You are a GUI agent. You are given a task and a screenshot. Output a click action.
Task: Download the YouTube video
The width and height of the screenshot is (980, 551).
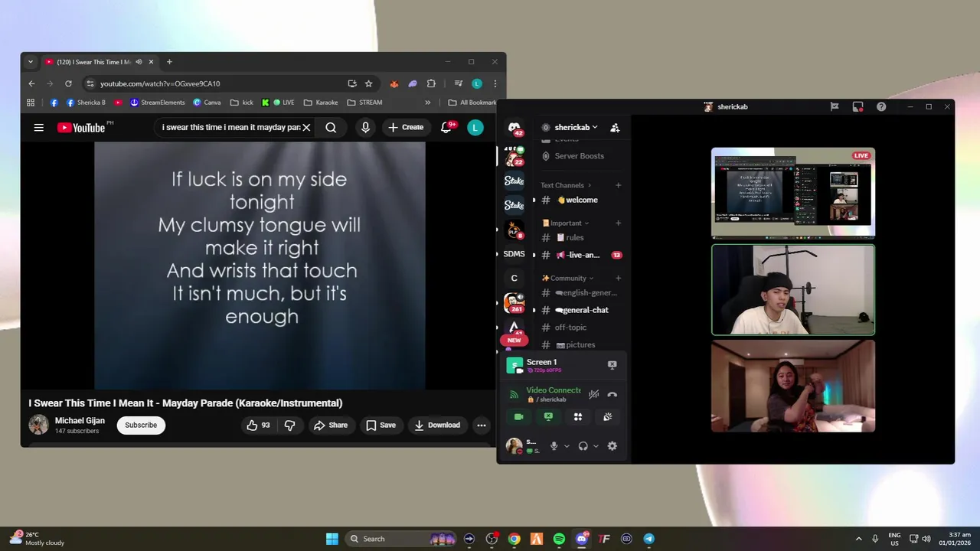pyautogui.click(x=437, y=425)
